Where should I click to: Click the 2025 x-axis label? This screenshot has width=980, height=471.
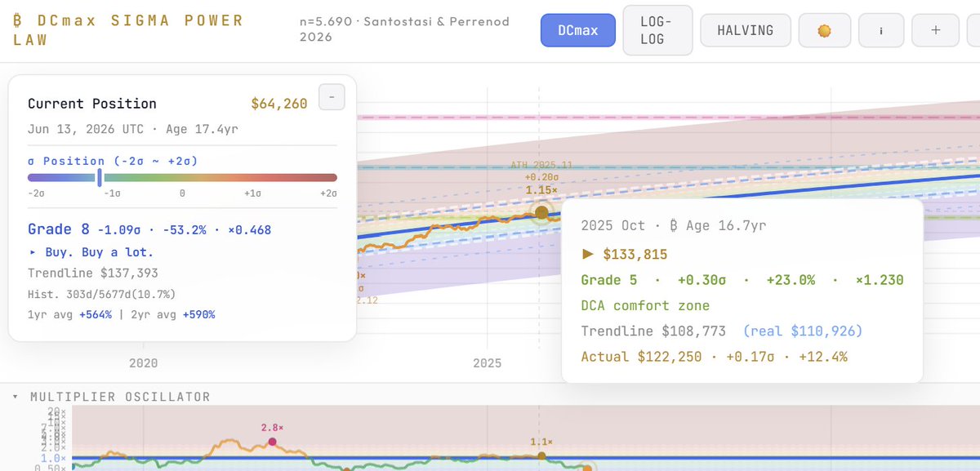click(488, 363)
